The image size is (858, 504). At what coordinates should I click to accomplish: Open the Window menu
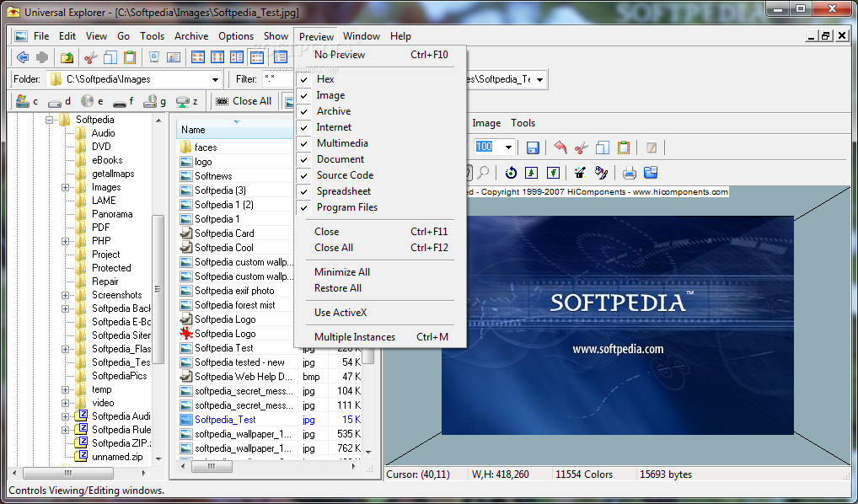[x=361, y=36]
